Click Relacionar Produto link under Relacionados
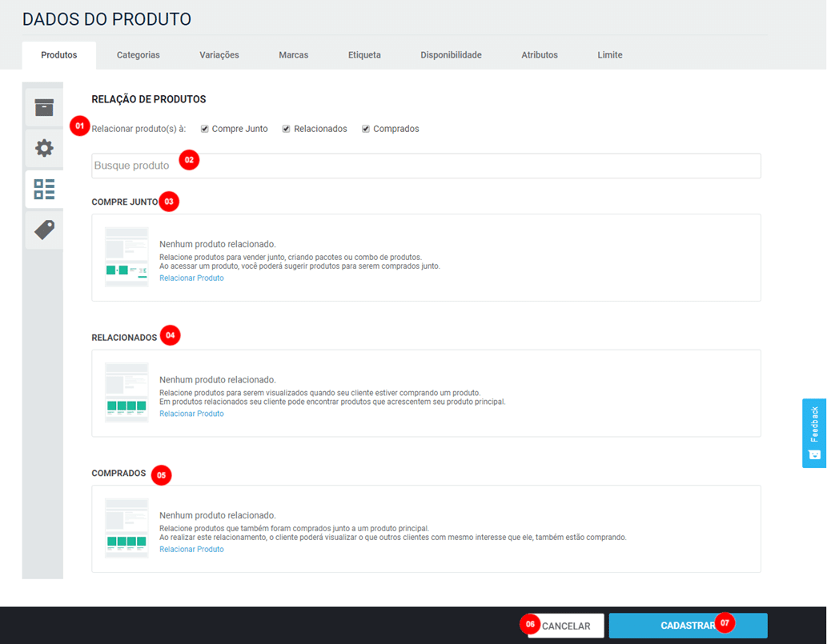The height and width of the screenshot is (644, 827). pos(191,414)
